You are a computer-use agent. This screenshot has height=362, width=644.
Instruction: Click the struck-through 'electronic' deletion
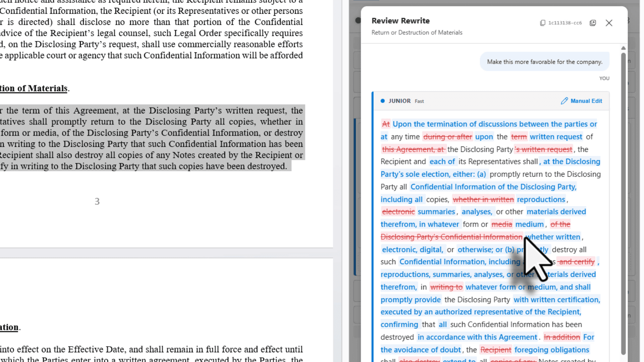click(398, 212)
